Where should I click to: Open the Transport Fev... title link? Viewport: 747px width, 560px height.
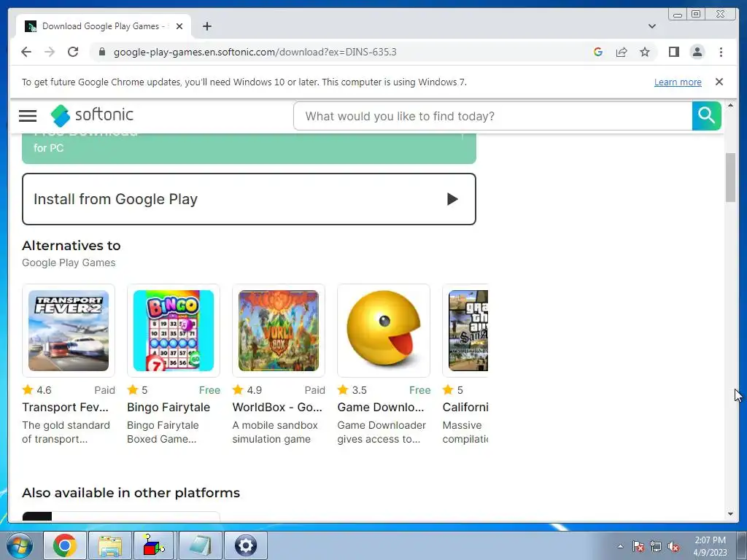(65, 407)
